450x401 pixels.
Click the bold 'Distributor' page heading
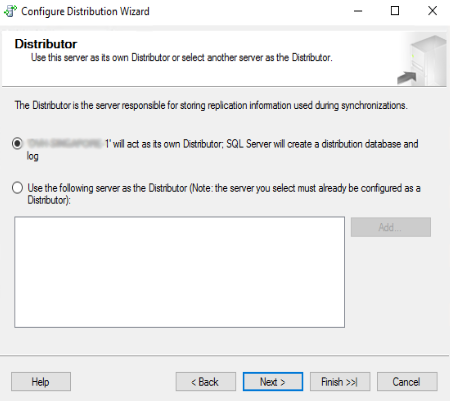tap(46, 44)
